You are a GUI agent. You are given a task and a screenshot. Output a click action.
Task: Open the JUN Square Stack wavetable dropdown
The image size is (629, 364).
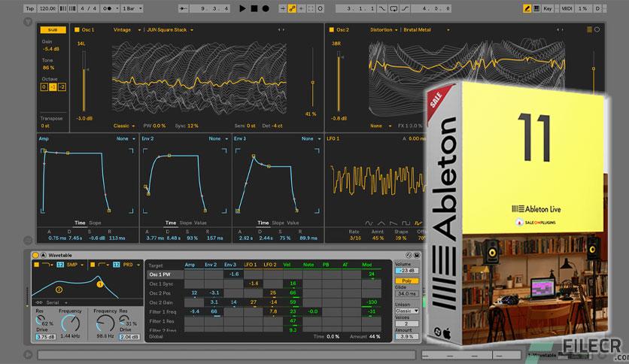170,29
